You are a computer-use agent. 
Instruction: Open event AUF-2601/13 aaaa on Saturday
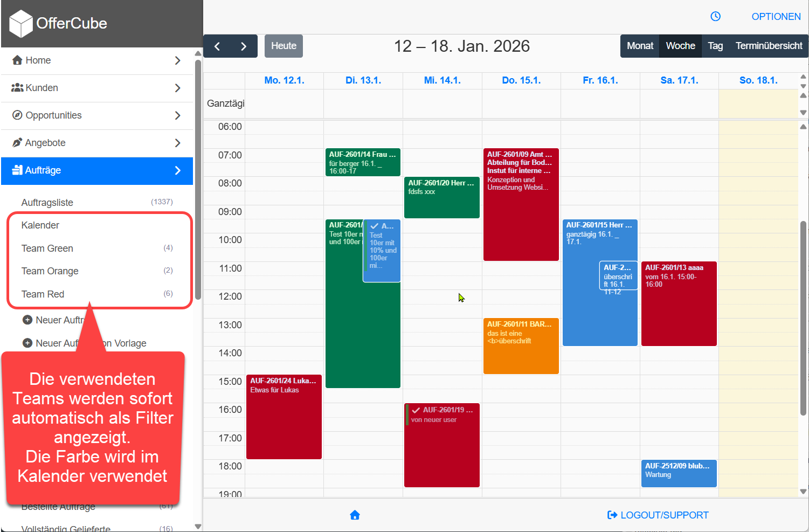pyautogui.click(x=679, y=303)
